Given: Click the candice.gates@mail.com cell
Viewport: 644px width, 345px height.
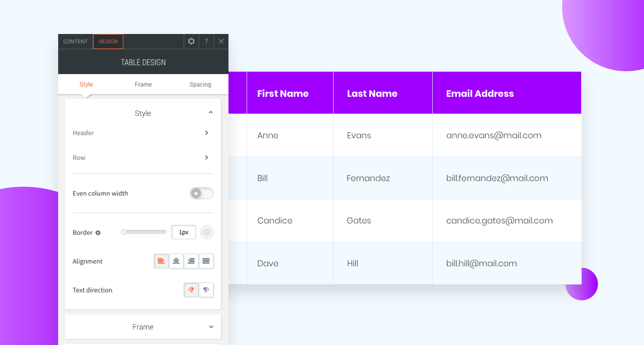Looking at the screenshot, I should (x=507, y=221).
